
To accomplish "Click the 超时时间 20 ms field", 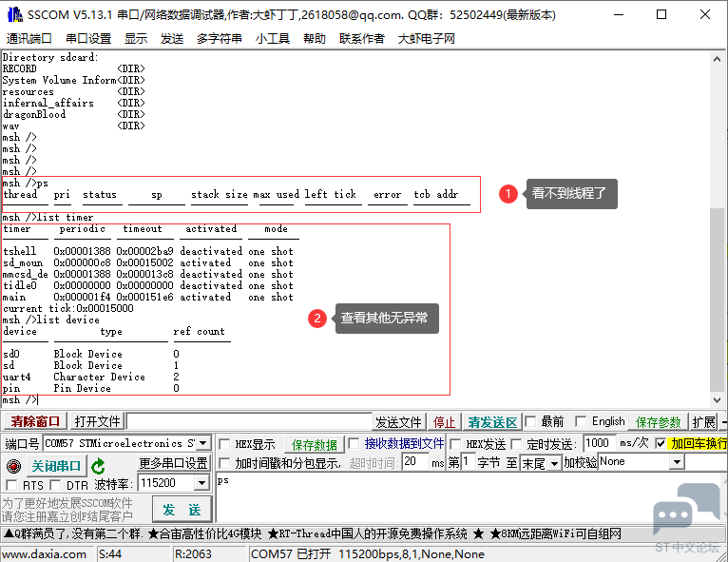I will tap(415, 461).
